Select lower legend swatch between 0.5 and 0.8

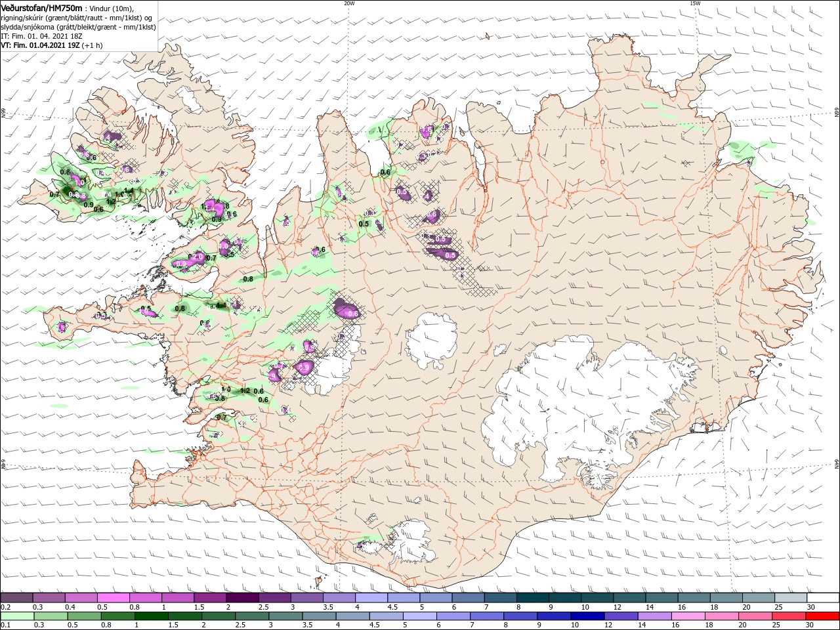(84, 616)
